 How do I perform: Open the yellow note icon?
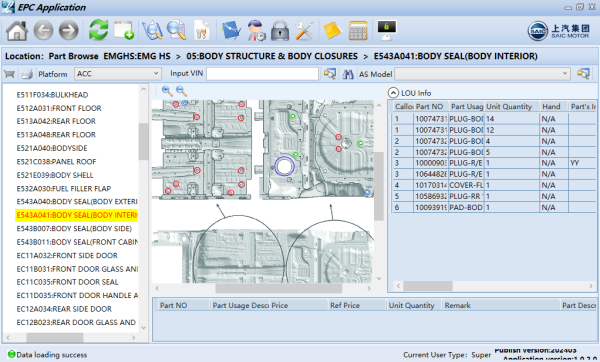[332, 31]
